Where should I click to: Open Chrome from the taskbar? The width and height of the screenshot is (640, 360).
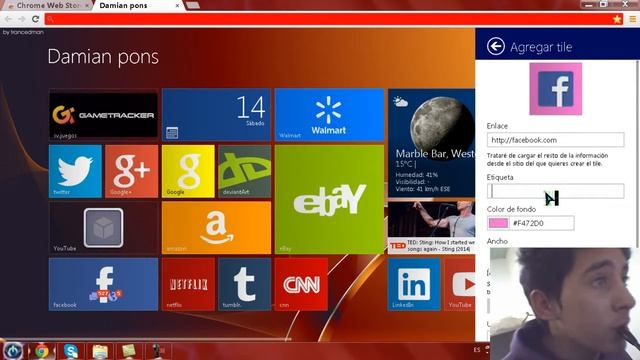click(41, 351)
